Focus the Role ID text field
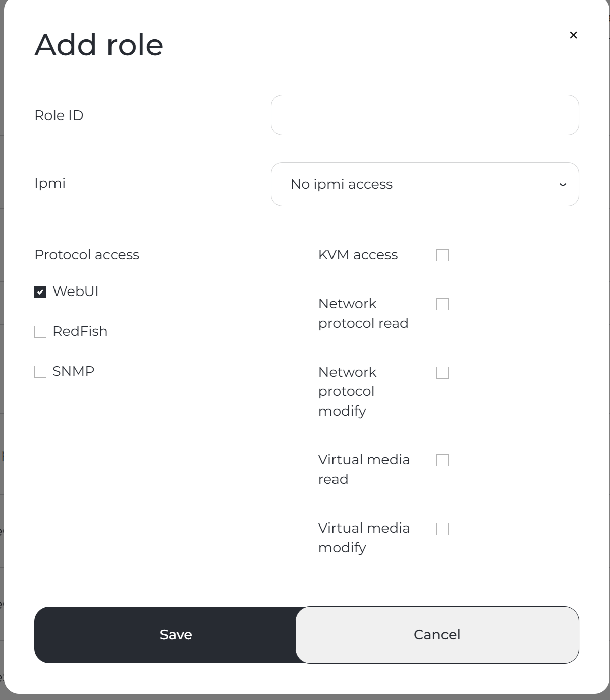Image resolution: width=610 pixels, height=700 pixels. click(425, 115)
